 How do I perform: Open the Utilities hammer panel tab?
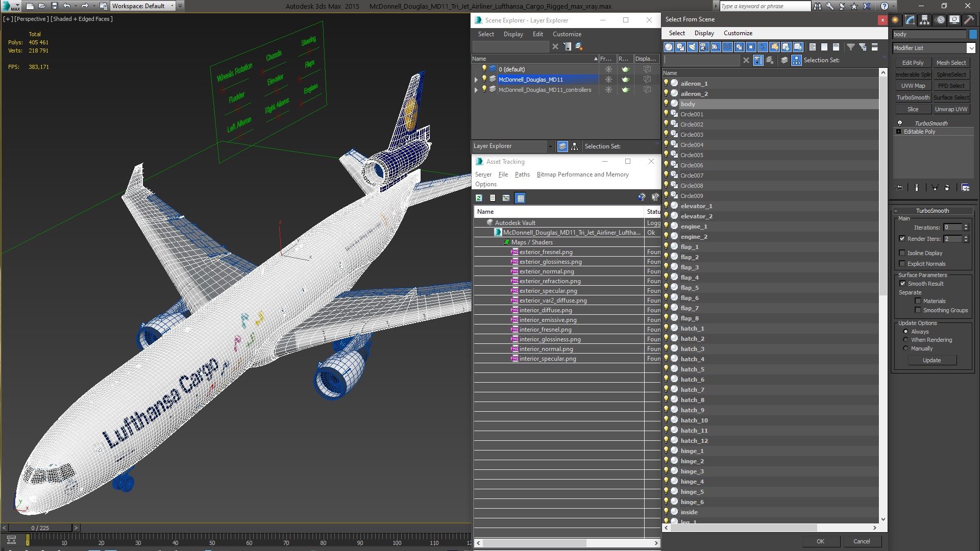click(969, 20)
